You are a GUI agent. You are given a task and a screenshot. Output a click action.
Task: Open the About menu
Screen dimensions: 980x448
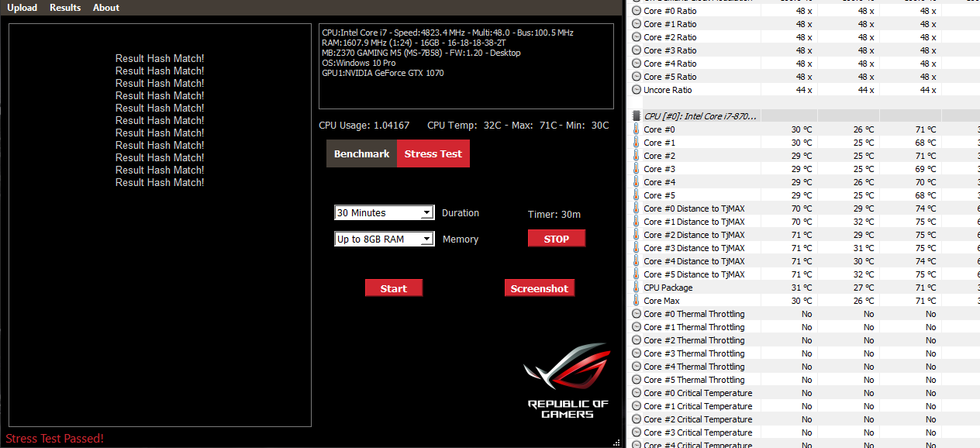106,8
